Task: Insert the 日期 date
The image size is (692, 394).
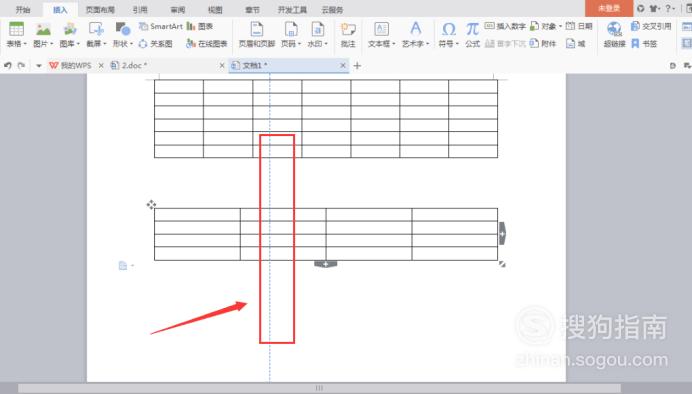Action: [579, 26]
